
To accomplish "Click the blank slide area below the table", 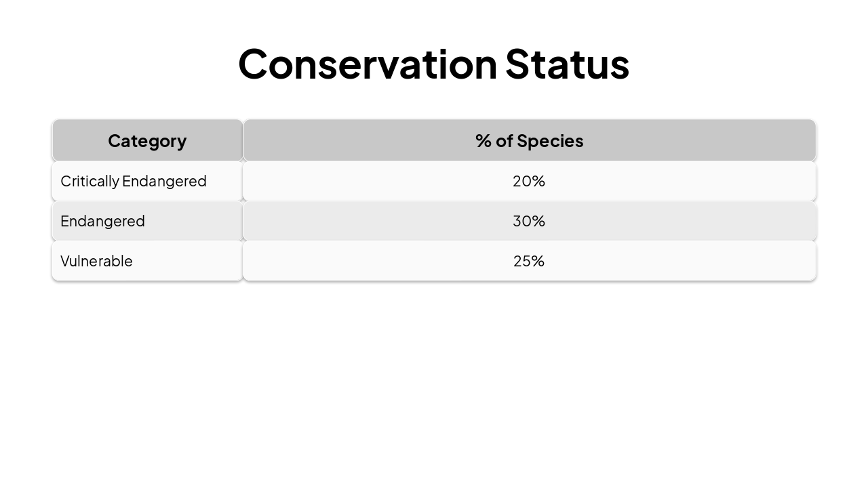I will point(434,380).
